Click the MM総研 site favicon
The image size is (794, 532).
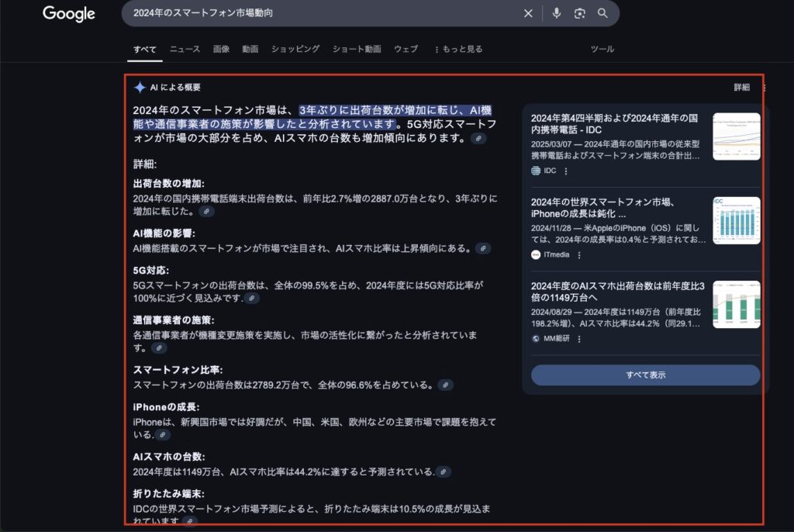[536, 338]
